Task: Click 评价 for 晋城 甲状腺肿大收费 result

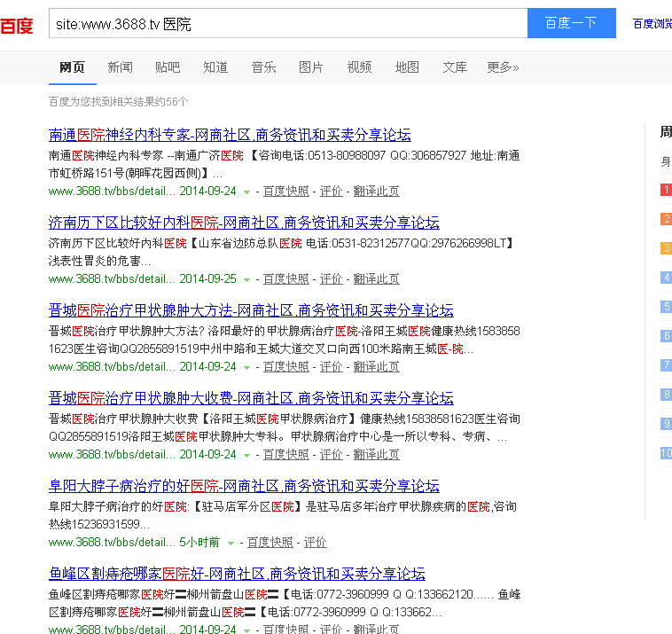Action: (x=332, y=454)
